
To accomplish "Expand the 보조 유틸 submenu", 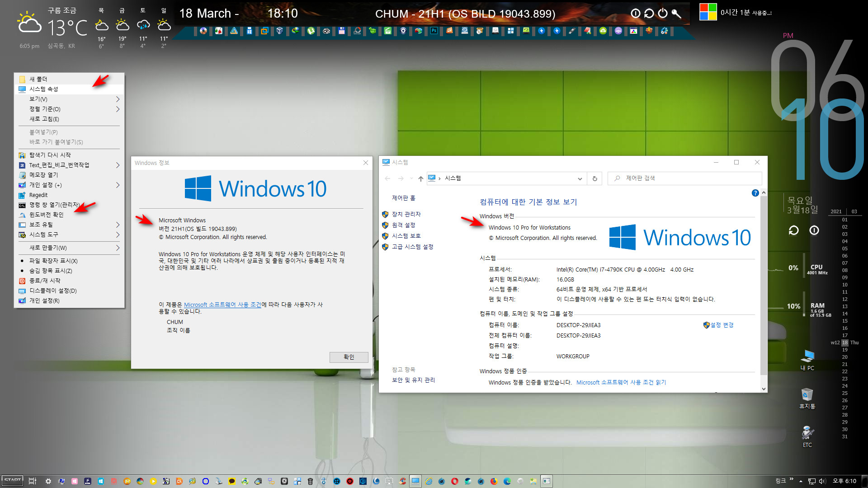I will tap(69, 225).
